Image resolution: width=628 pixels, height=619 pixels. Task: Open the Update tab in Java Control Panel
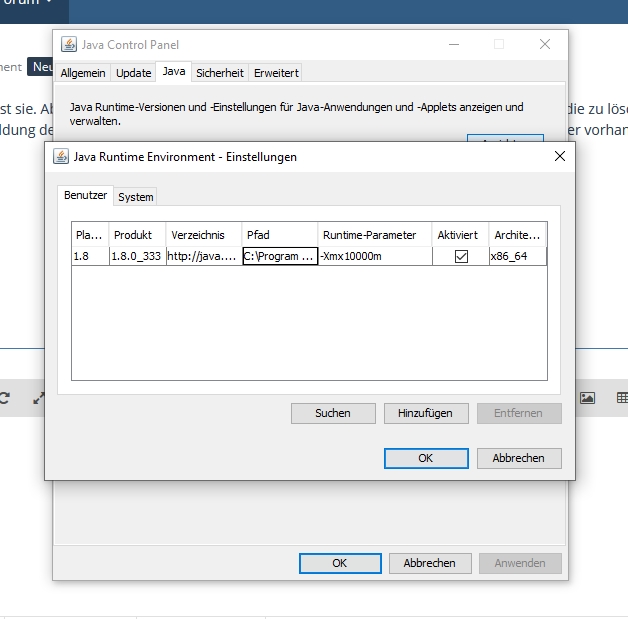[133, 73]
